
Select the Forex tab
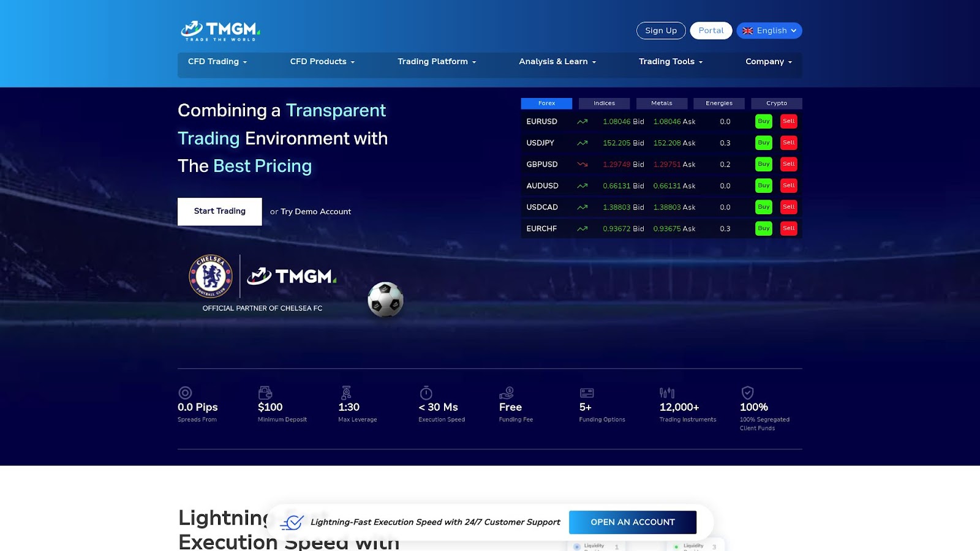546,103
